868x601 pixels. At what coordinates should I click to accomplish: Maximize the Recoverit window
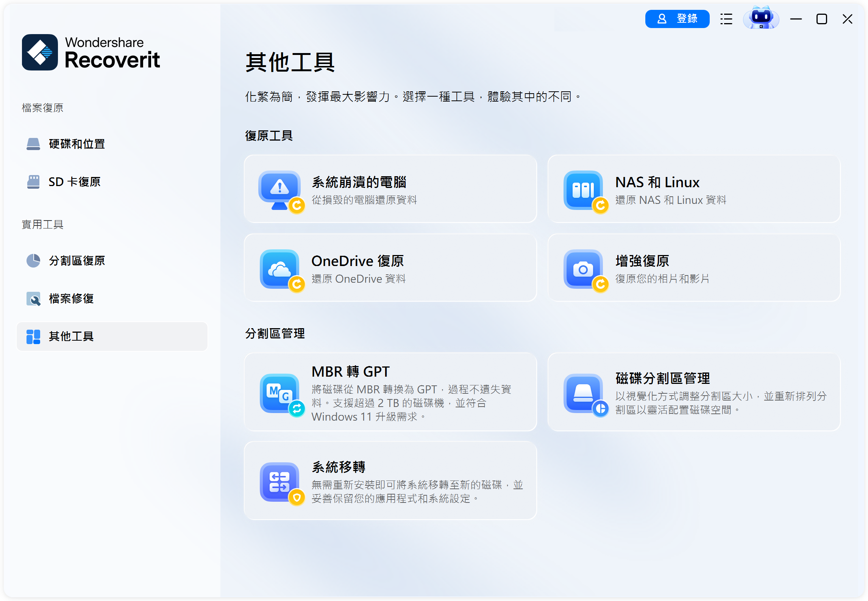(x=821, y=19)
